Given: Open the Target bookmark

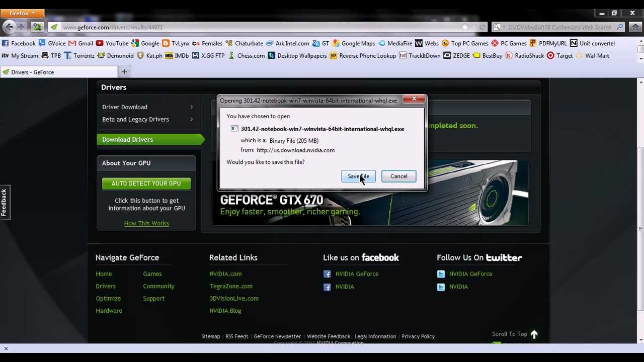Looking at the screenshot, I should click(x=560, y=56).
